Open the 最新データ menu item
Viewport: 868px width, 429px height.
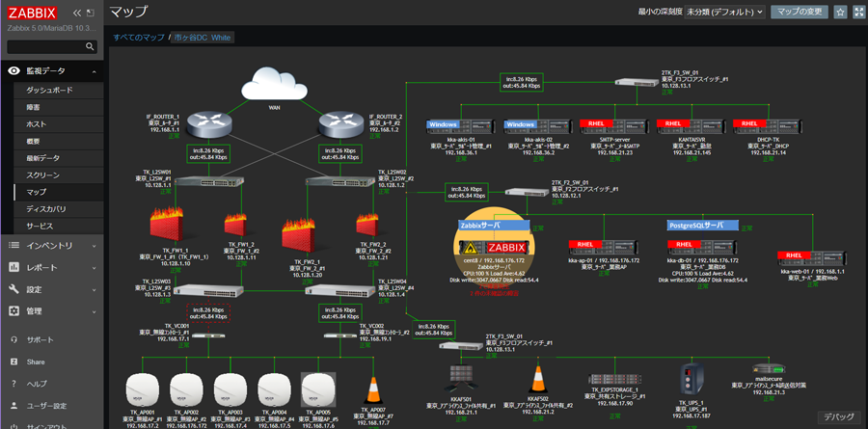click(x=58, y=158)
